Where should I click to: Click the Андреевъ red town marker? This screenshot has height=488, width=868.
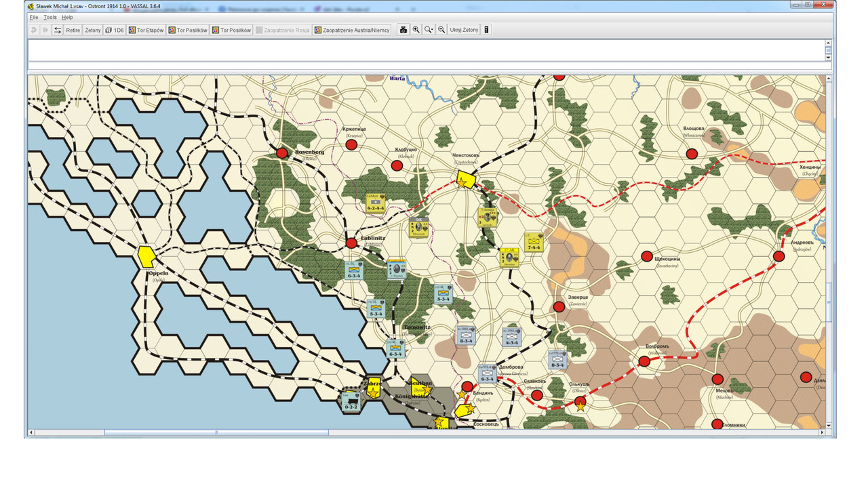(x=778, y=256)
